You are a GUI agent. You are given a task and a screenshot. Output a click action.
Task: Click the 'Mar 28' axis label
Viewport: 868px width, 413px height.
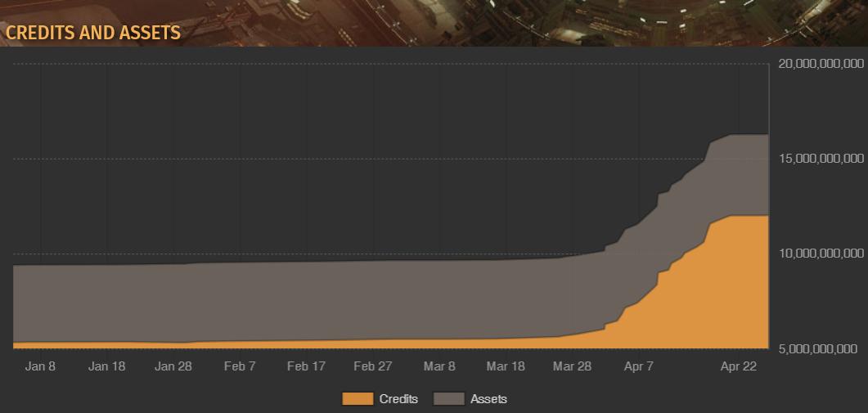(573, 366)
